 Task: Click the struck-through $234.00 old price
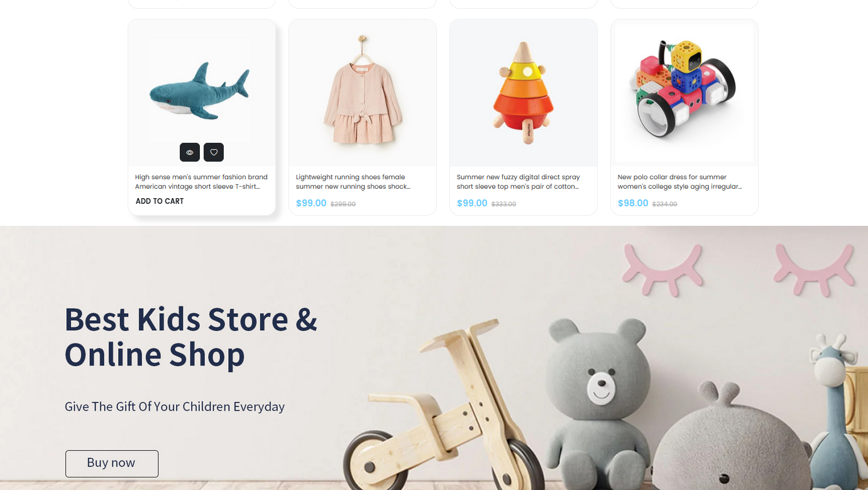click(x=665, y=204)
